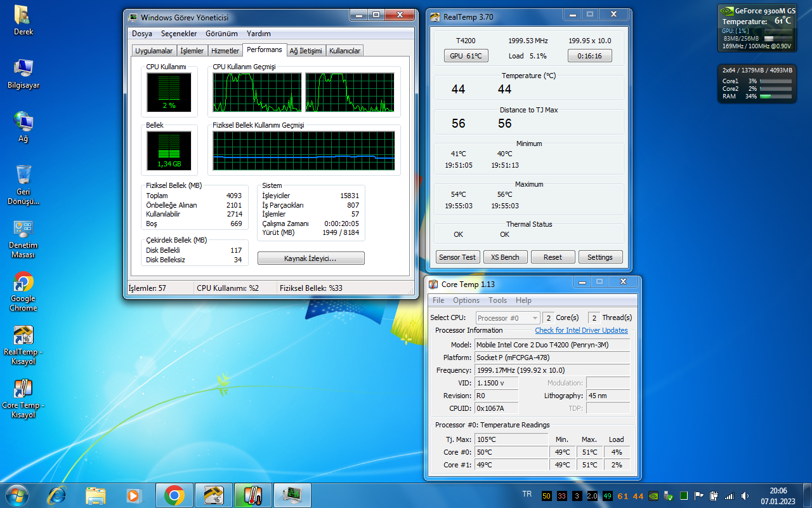This screenshot has height=508, width=812.
Task: Open the Windows Start menu orb
Action: click(17, 495)
